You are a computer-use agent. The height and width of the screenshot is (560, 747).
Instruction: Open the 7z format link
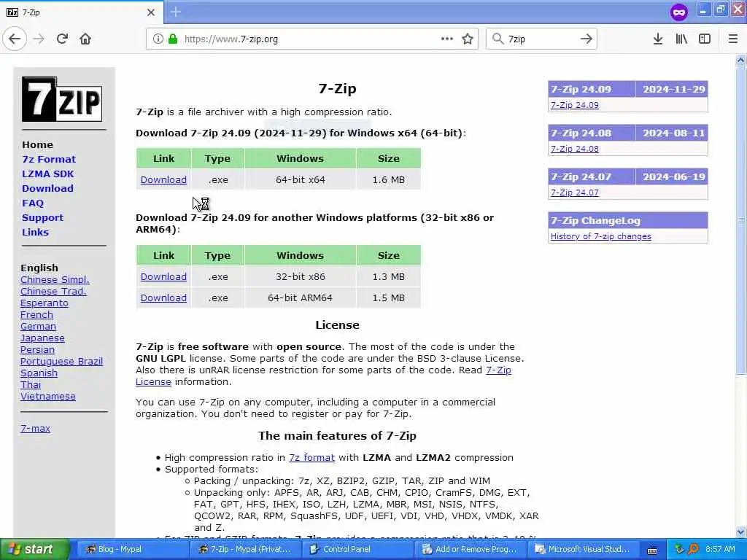click(x=311, y=458)
